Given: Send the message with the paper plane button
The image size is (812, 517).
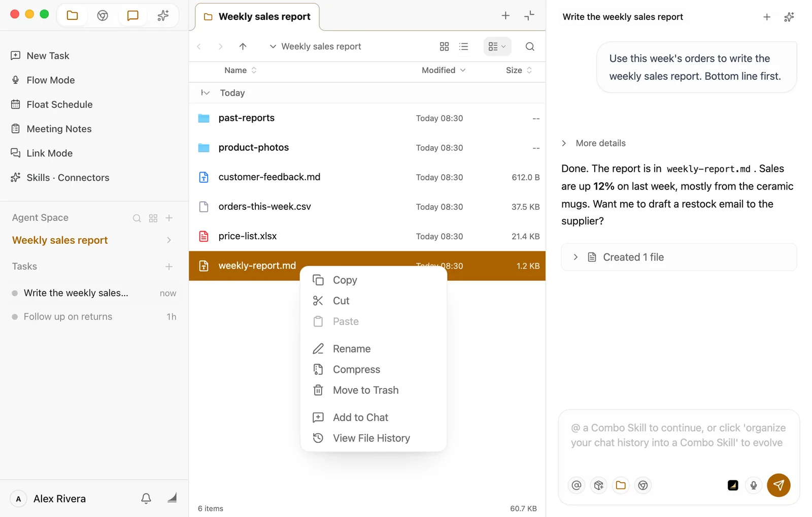Looking at the screenshot, I should pos(779,485).
